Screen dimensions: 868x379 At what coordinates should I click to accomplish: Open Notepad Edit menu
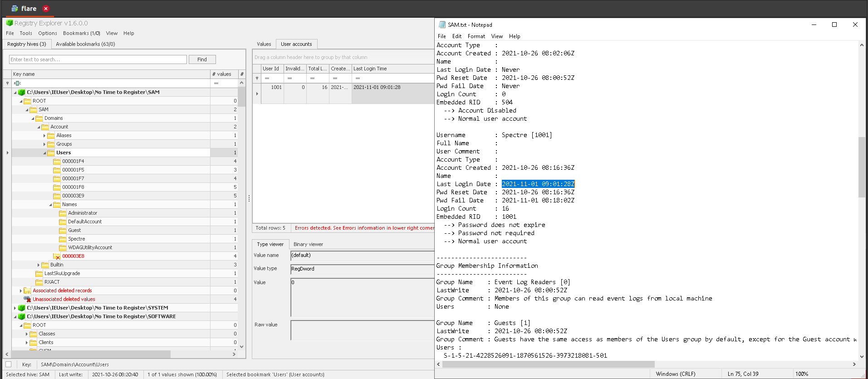point(457,36)
